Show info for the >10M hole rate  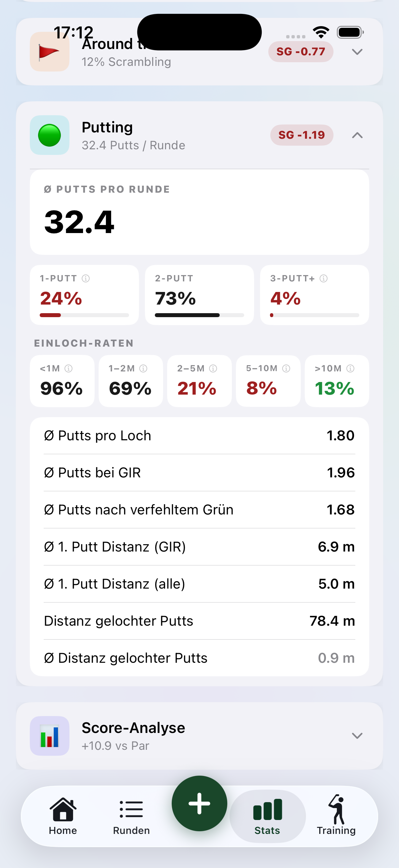click(350, 368)
